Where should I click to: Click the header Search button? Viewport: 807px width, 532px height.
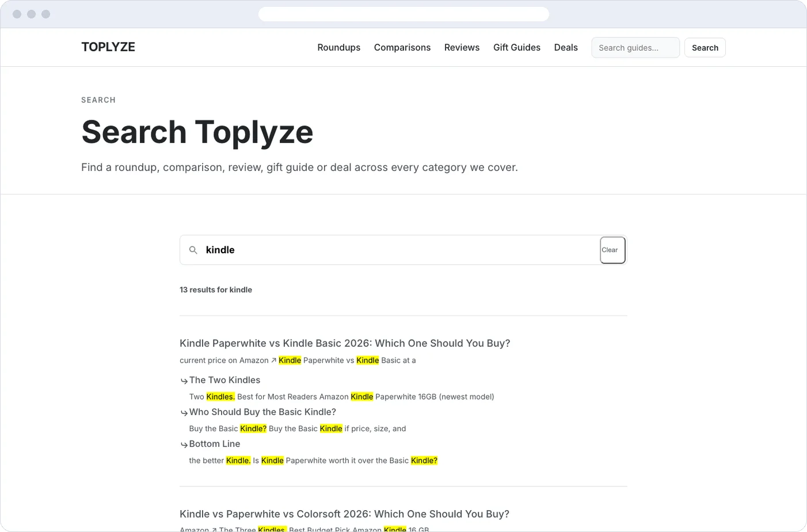coord(705,48)
